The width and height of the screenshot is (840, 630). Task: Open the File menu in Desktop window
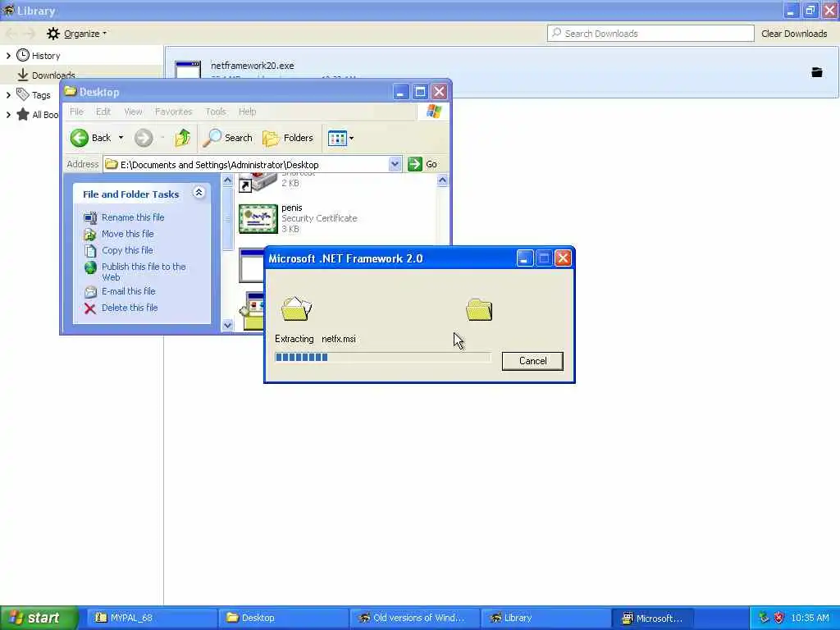[x=76, y=112]
